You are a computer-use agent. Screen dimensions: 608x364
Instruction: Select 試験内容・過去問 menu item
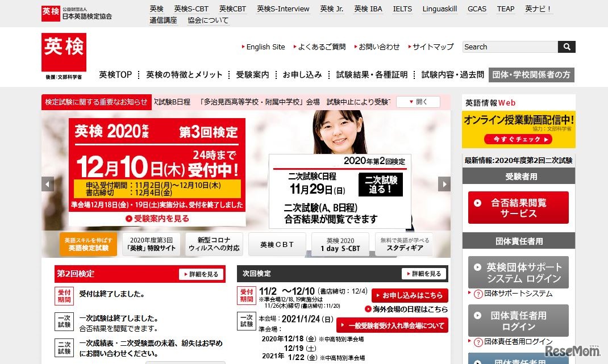(453, 74)
